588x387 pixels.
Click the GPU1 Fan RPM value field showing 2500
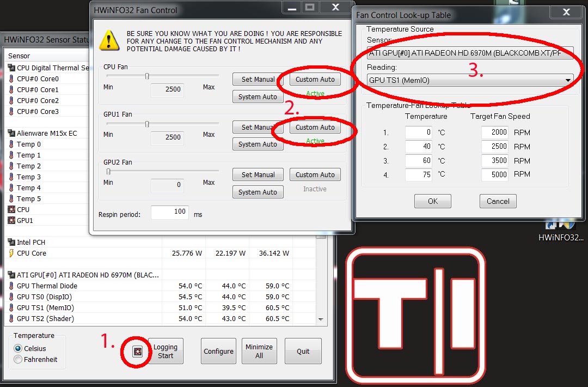(x=167, y=137)
